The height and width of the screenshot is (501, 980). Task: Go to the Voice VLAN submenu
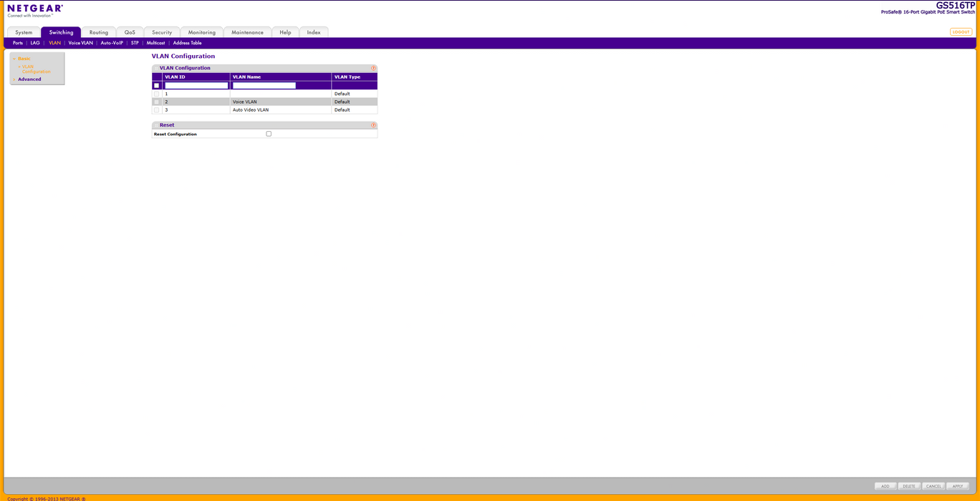point(80,43)
